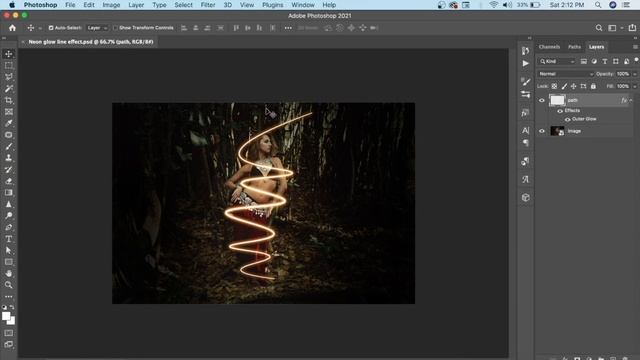Select the Lasso tool
The image size is (640, 360).
[x=9, y=77]
